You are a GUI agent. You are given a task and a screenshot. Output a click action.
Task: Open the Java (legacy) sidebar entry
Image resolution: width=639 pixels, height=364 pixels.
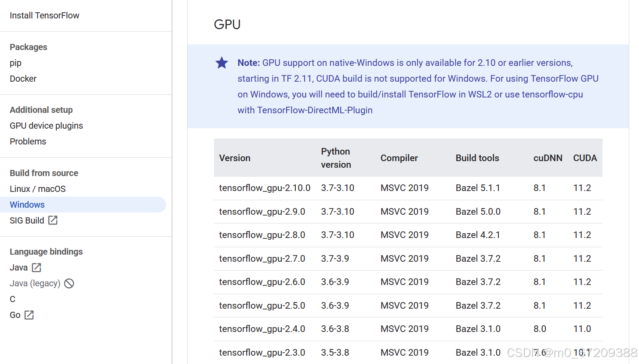(35, 283)
